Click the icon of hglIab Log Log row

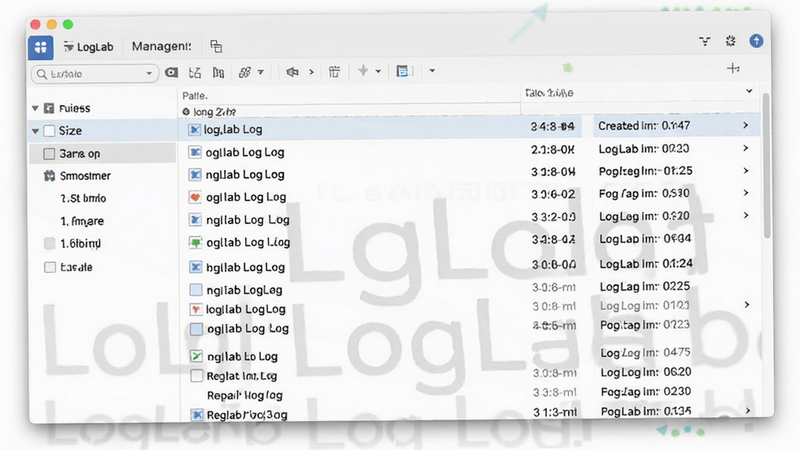pos(195,267)
